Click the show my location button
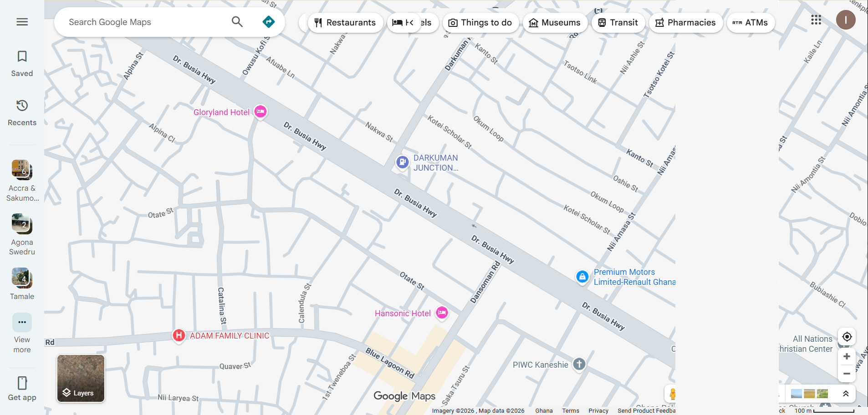This screenshot has height=415, width=868. tap(847, 337)
